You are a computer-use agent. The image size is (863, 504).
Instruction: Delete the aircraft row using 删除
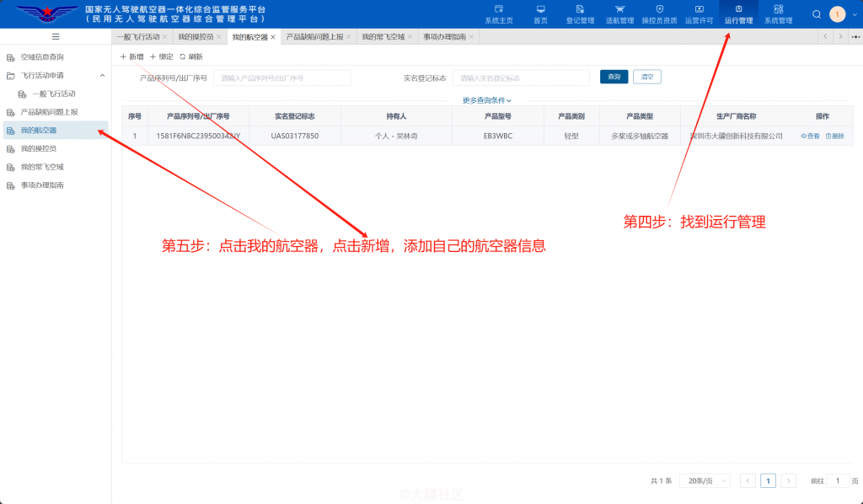[836, 136]
